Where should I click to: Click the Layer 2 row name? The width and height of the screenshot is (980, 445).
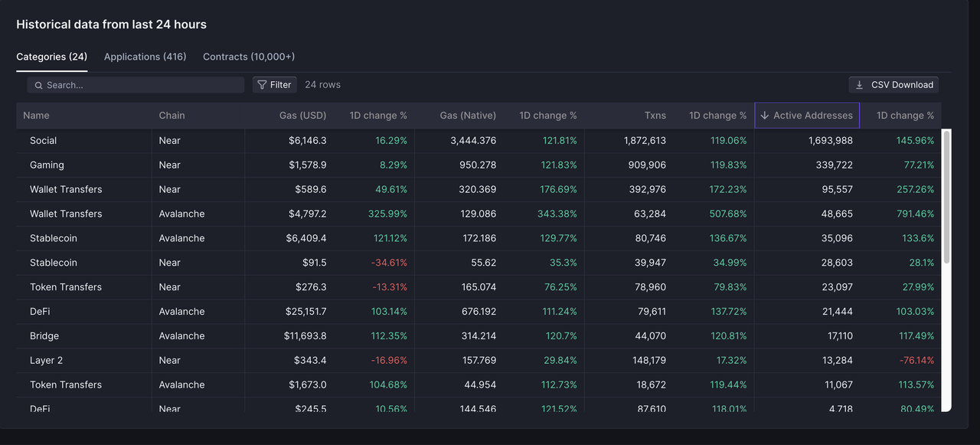(47, 361)
